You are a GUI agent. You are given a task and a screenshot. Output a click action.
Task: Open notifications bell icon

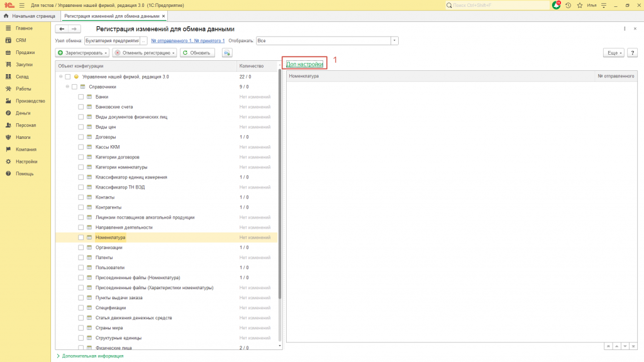(557, 5)
